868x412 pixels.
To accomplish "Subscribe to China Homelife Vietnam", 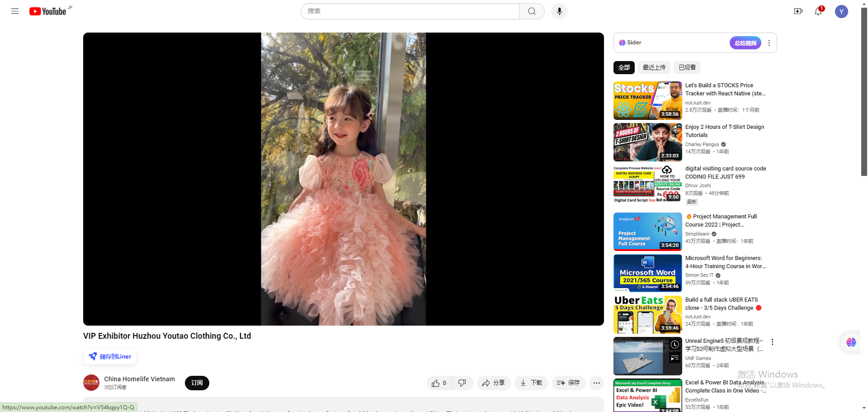I will (x=197, y=383).
